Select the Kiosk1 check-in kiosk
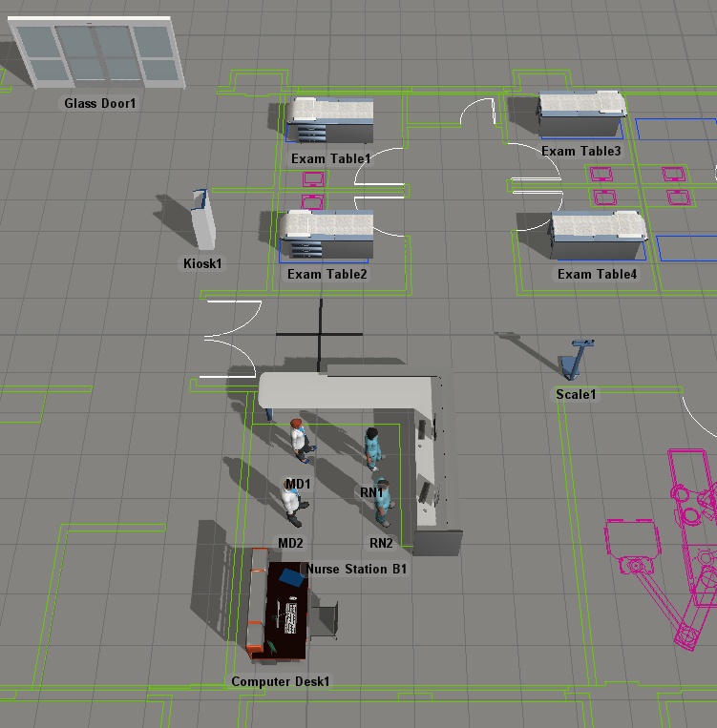This screenshot has height=728, width=717. [x=203, y=220]
